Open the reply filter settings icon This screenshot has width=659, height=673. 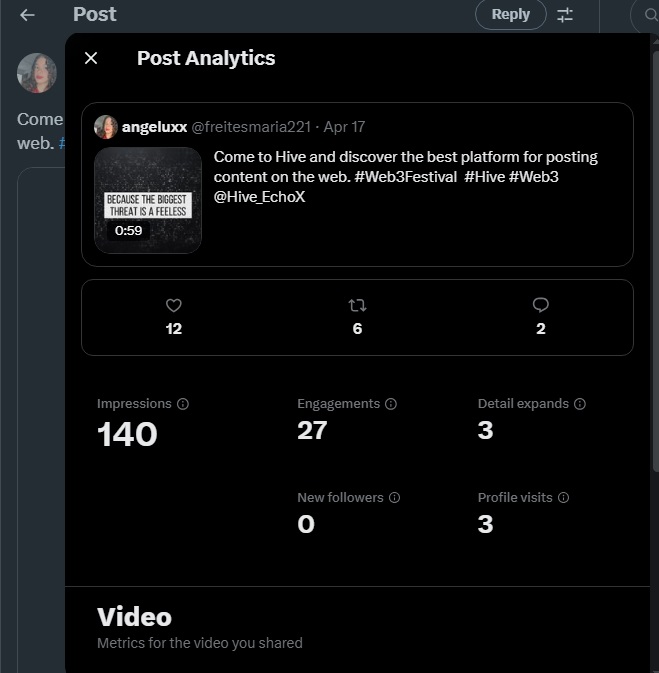pos(565,15)
